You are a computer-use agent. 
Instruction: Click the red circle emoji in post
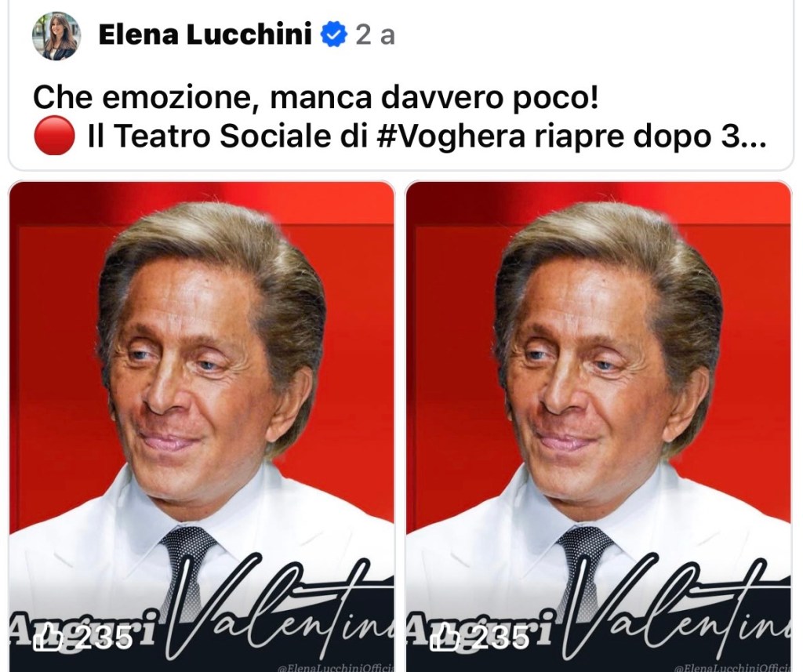pyautogui.click(x=54, y=136)
